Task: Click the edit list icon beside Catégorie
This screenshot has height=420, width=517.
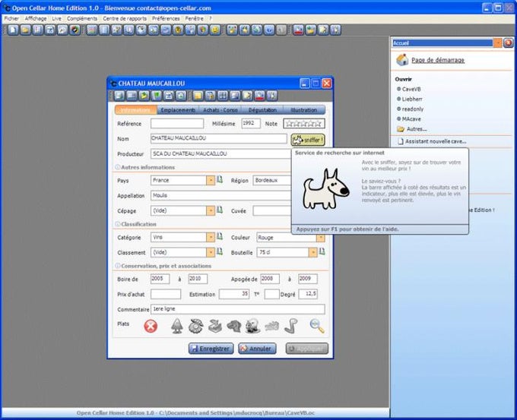Action: click(x=220, y=236)
